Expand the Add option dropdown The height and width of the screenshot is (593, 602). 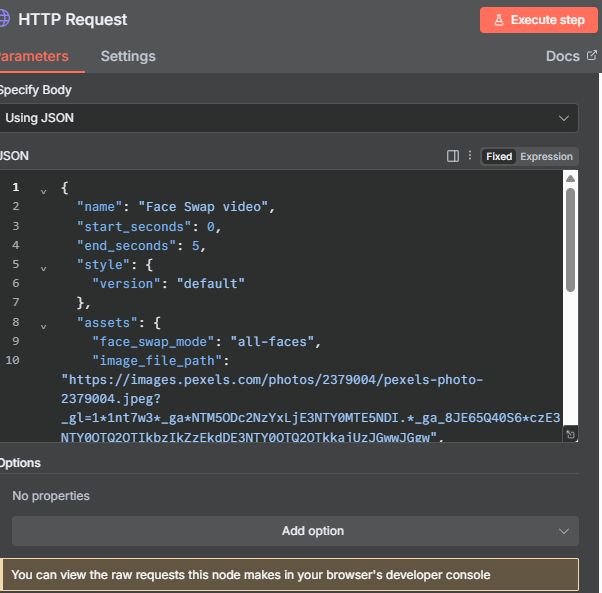click(x=295, y=531)
